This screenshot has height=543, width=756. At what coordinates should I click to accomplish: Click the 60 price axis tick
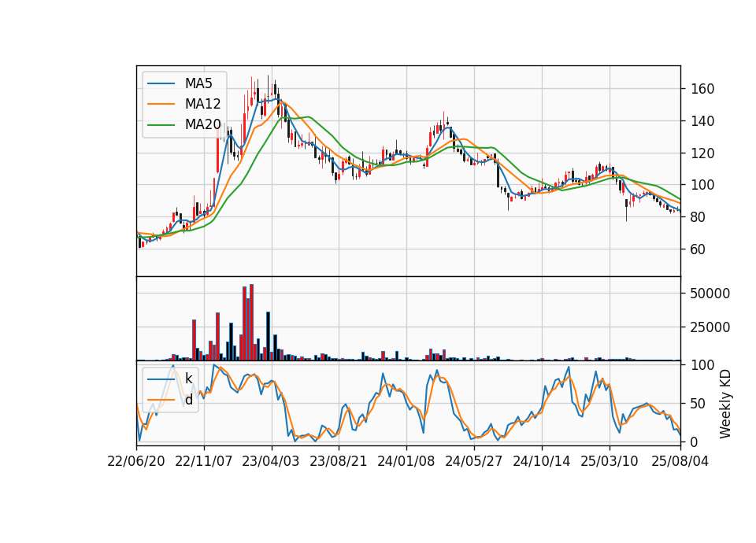[x=699, y=249]
